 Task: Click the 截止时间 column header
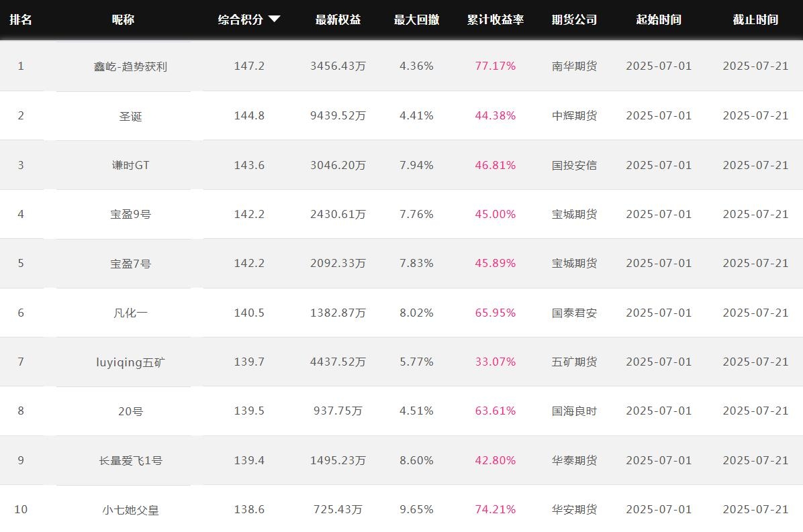tap(755, 19)
